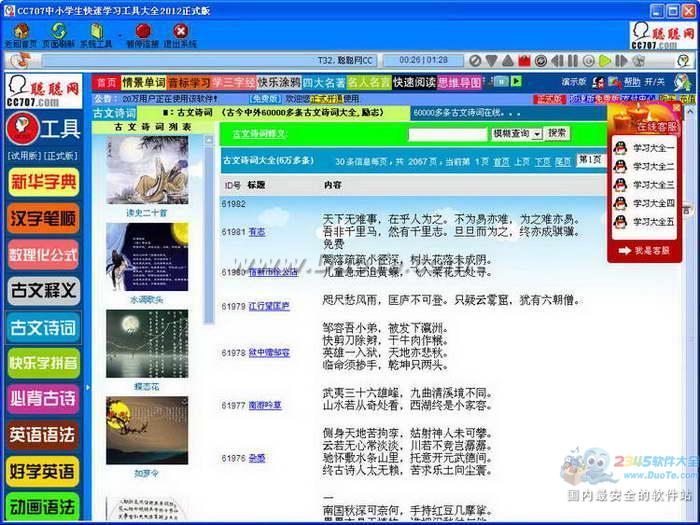Click the music note icon in player bar

20,60
